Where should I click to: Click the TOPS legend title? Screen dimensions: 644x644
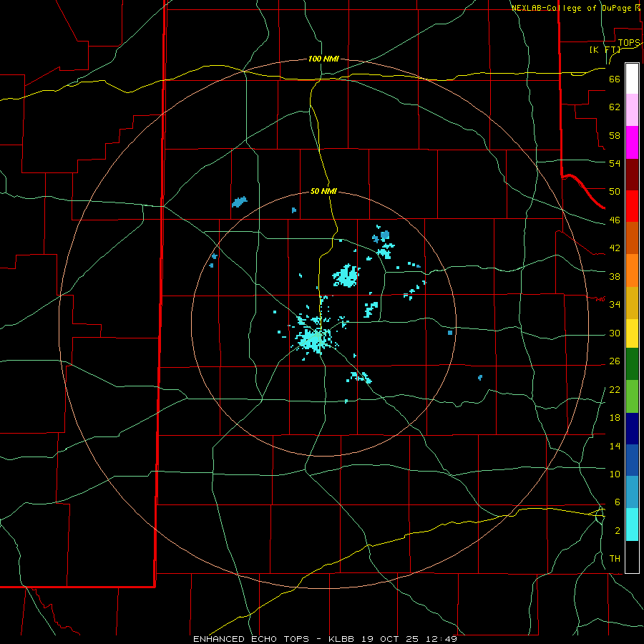pos(629,43)
